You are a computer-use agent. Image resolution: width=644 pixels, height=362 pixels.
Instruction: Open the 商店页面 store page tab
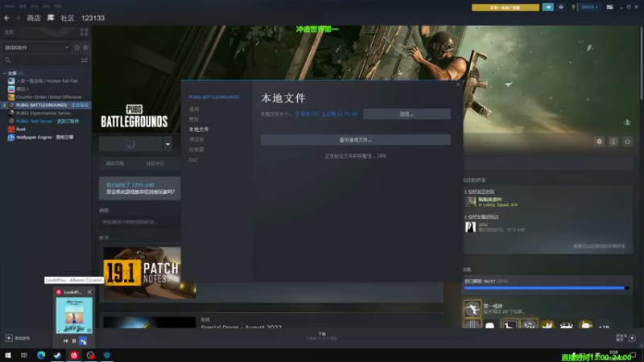tap(115, 163)
